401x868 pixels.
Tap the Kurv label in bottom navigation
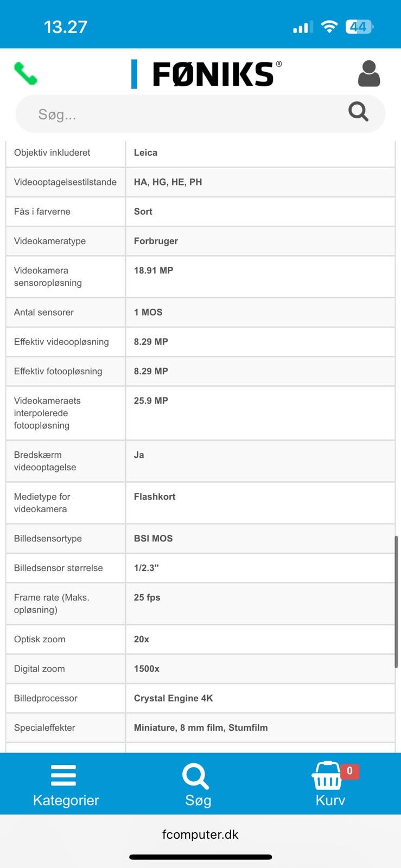pos(330,800)
